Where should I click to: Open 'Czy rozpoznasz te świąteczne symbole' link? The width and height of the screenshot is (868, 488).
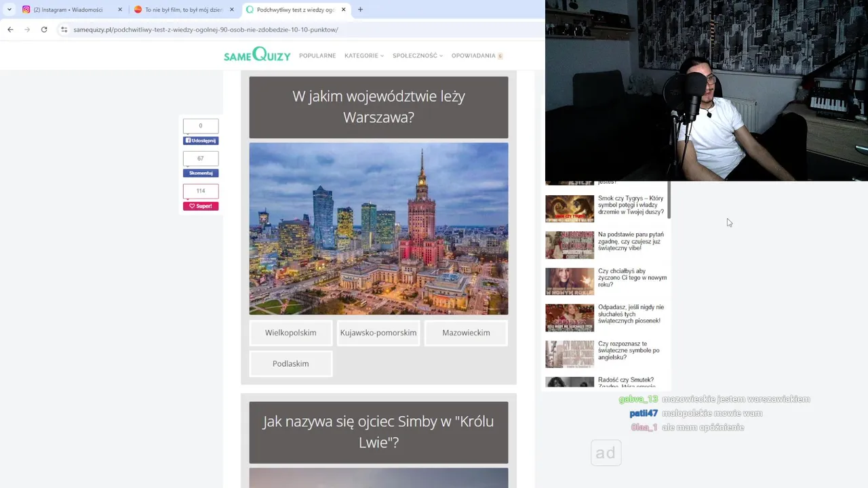pyautogui.click(x=629, y=350)
